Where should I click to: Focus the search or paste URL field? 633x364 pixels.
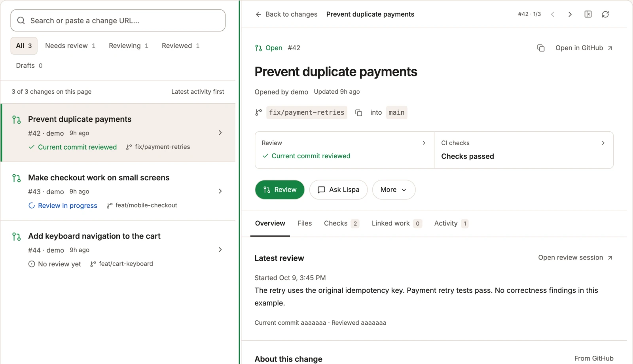point(118,21)
